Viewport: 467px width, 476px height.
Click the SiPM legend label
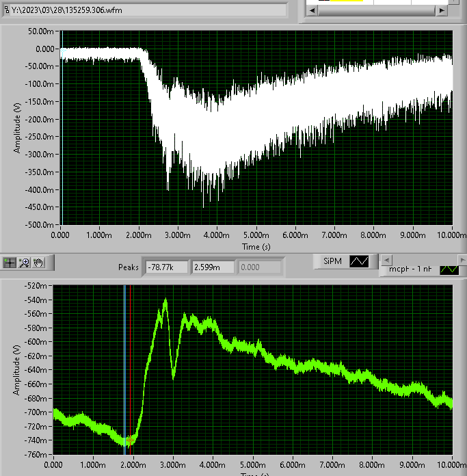pos(332,261)
